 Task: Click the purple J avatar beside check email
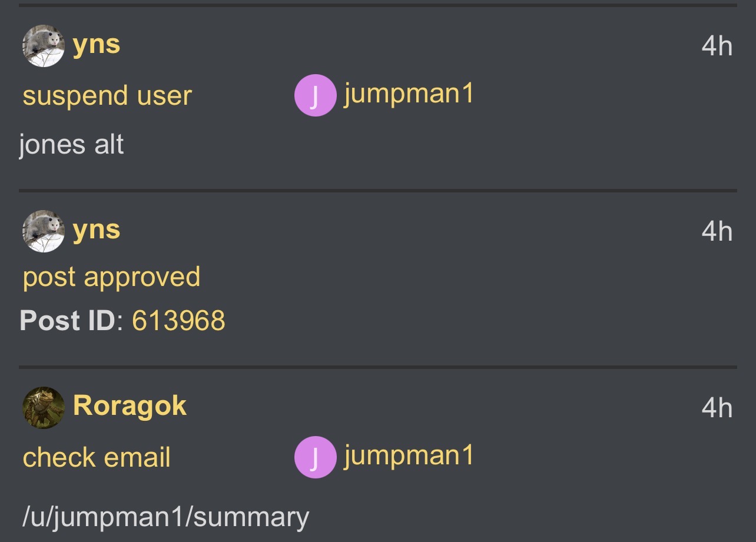pyautogui.click(x=316, y=457)
